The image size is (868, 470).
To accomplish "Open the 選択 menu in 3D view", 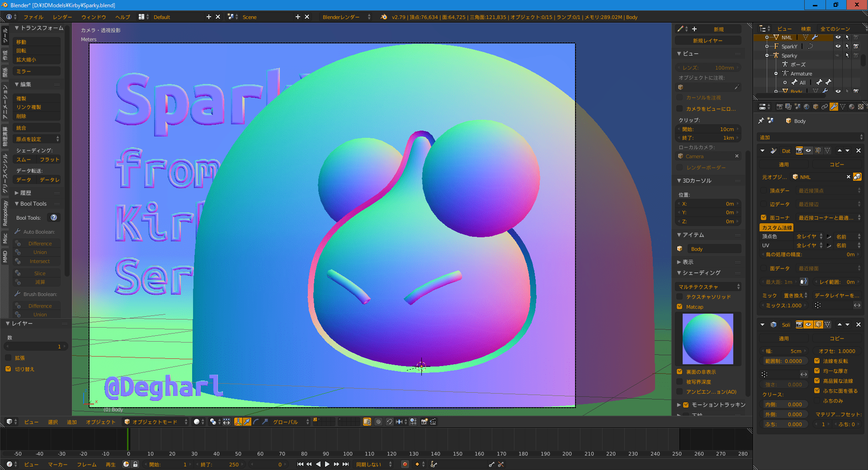I will coord(53,422).
